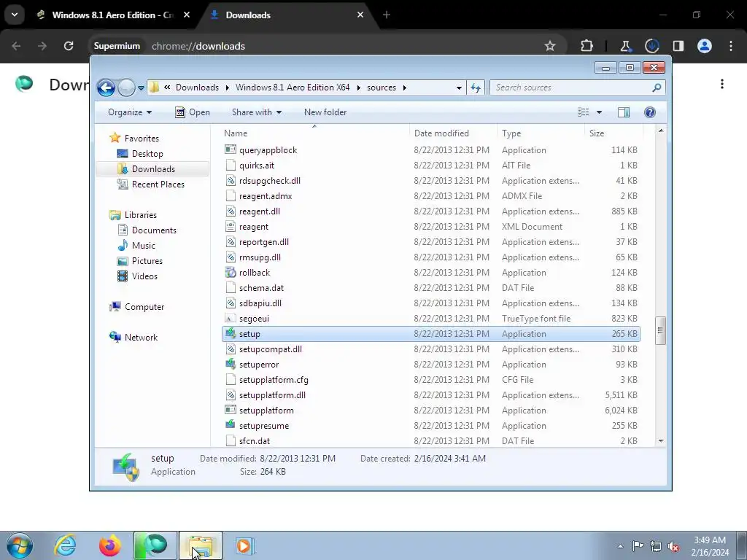Expand the address bar history dropdown

click(x=459, y=88)
